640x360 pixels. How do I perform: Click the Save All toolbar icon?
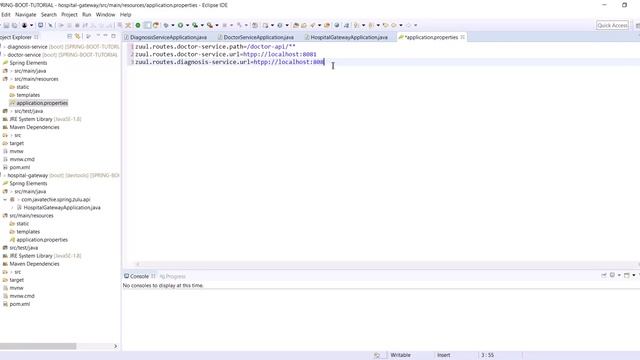[x=14, y=25]
